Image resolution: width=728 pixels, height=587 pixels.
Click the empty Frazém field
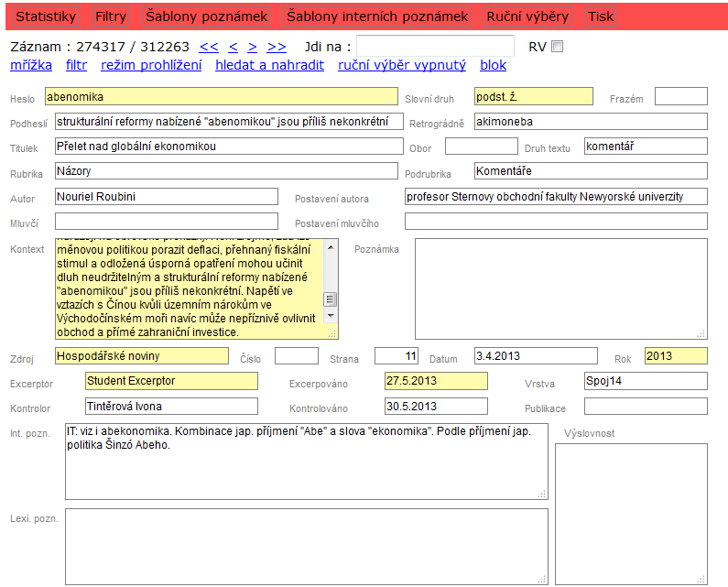[x=681, y=96]
